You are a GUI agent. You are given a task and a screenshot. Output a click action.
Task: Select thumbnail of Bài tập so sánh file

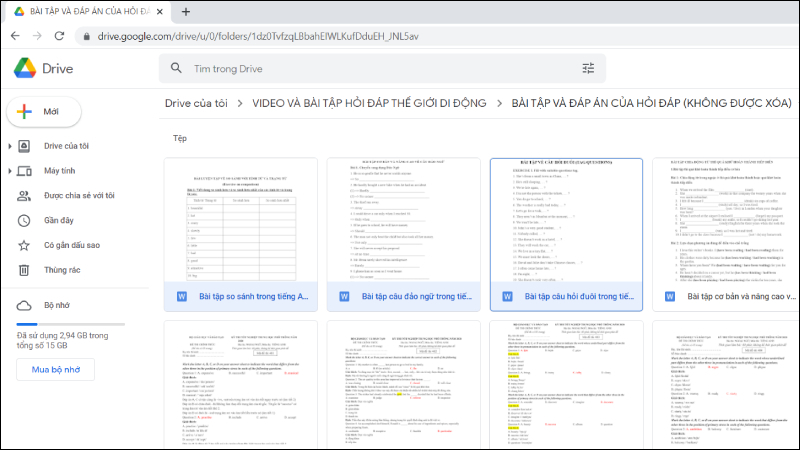[x=241, y=220]
